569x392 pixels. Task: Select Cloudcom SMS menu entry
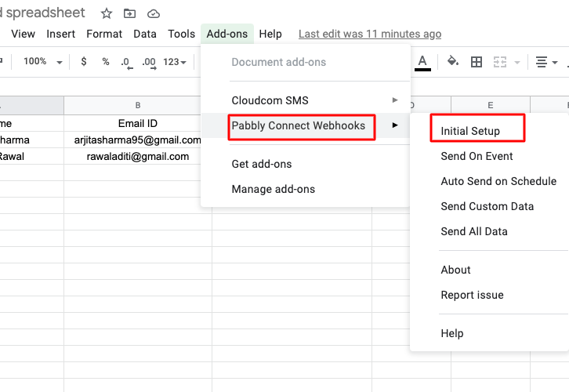click(x=306, y=100)
